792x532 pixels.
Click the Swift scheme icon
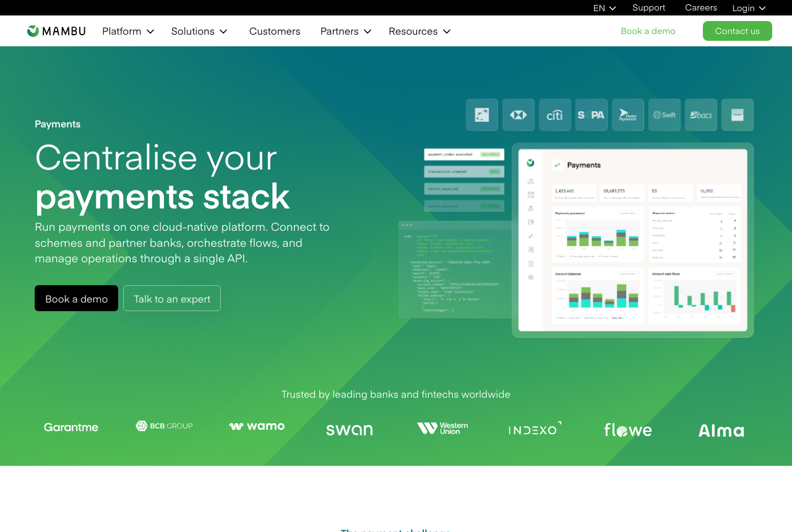pyautogui.click(x=665, y=115)
